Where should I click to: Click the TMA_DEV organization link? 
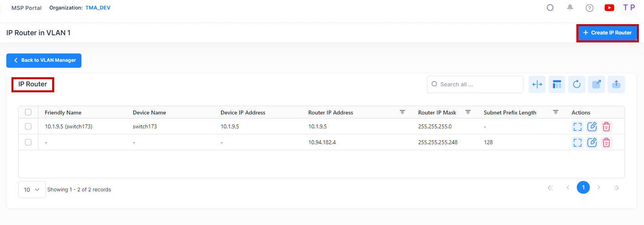[98, 8]
